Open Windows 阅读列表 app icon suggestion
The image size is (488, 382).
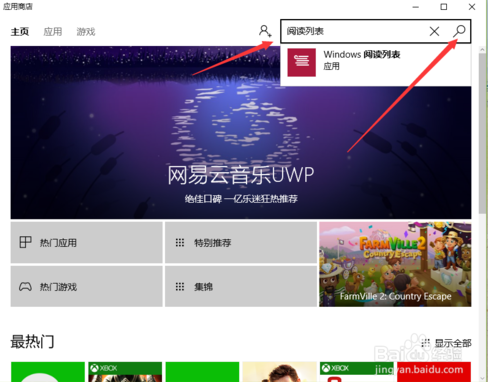click(x=302, y=62)
